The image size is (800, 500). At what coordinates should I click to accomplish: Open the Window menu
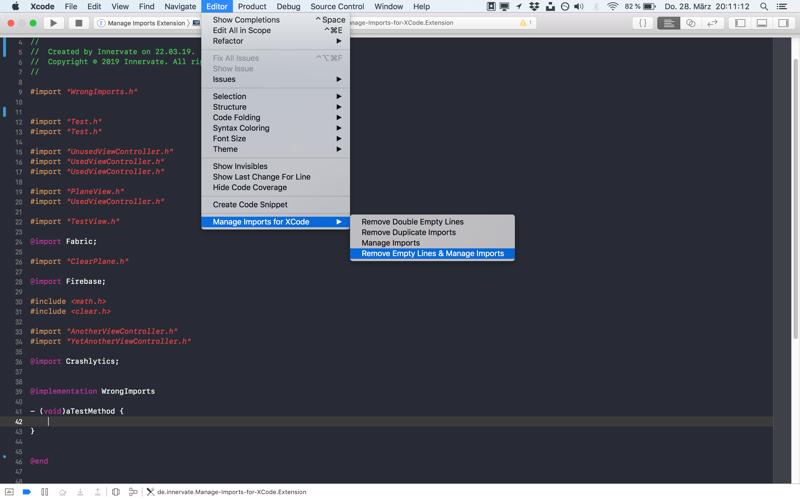(x=389, y=7)
